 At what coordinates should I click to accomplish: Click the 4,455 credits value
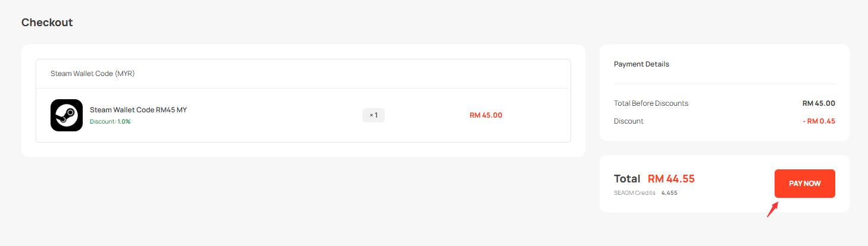point(669,193)
